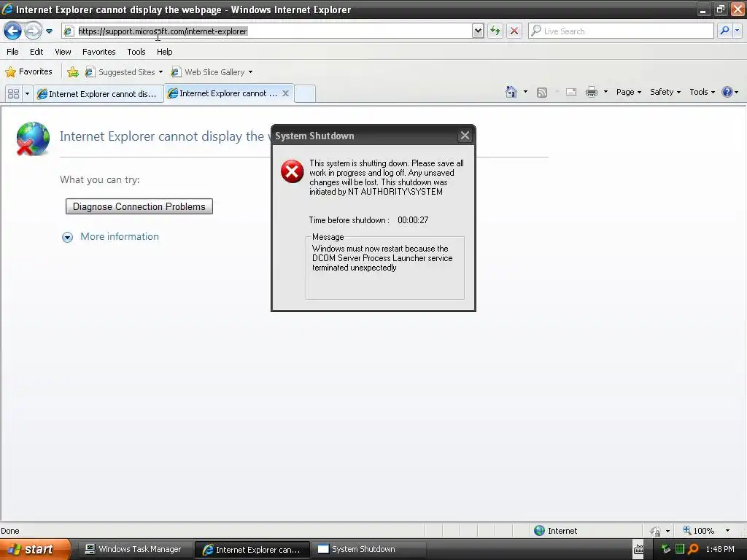This screenshot has width=747, height=560.
Task: Expand the zoom level dropdown arrow
Action: coord(727,531)
